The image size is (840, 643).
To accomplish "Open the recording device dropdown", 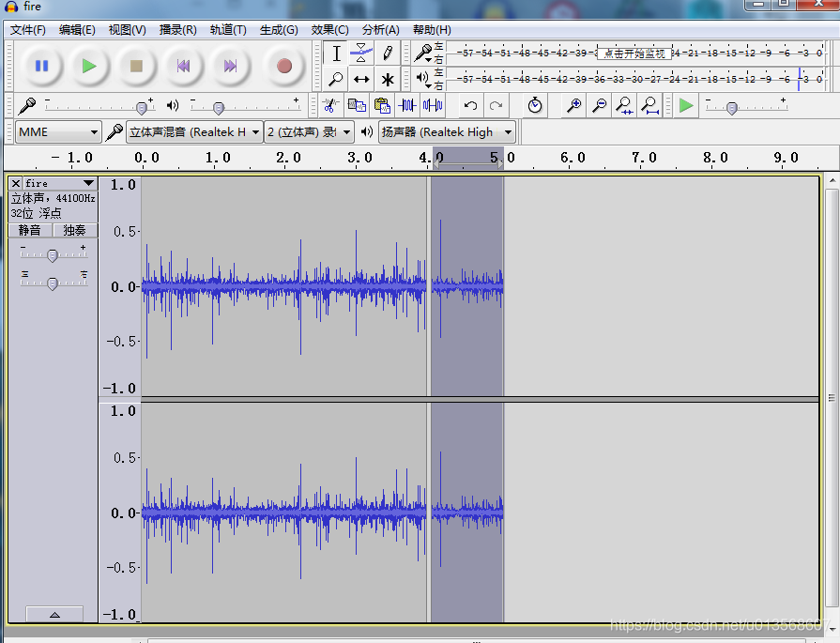I will pos(194,131).
